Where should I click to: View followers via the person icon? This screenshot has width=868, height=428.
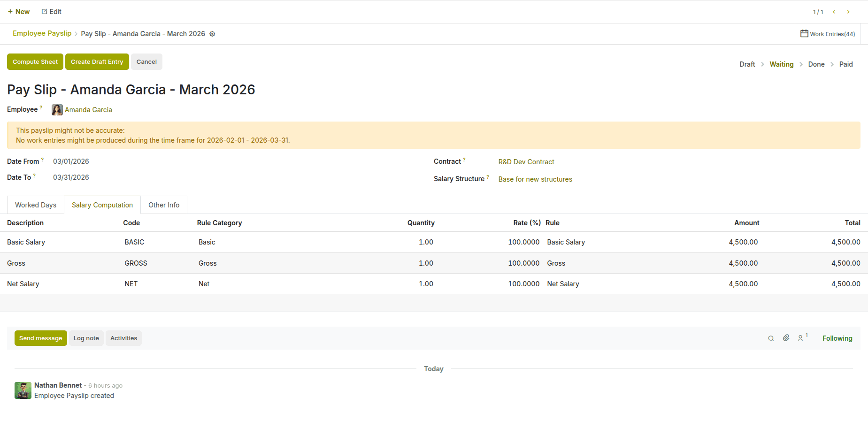tap(801, 338)
